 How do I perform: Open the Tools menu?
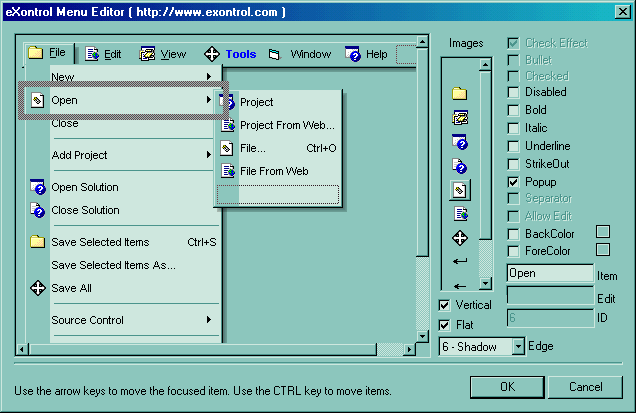(240, 54)
